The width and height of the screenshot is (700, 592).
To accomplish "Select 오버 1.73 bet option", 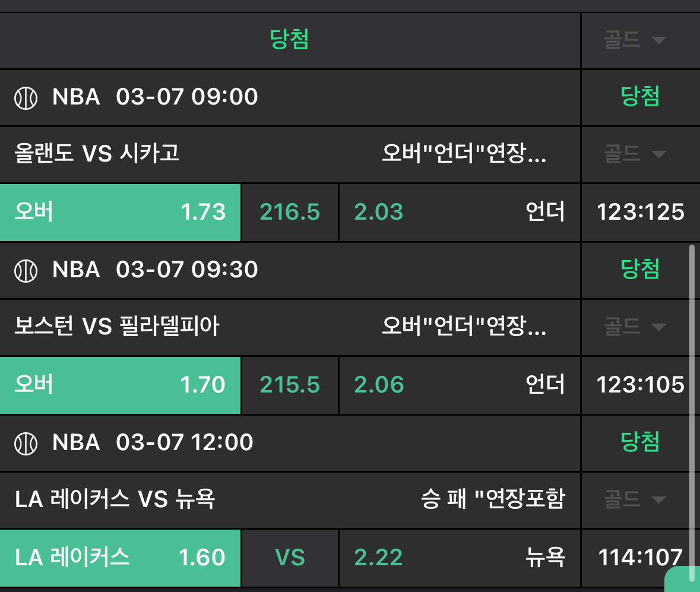I will pyautogui.click(x=120, y=212).
